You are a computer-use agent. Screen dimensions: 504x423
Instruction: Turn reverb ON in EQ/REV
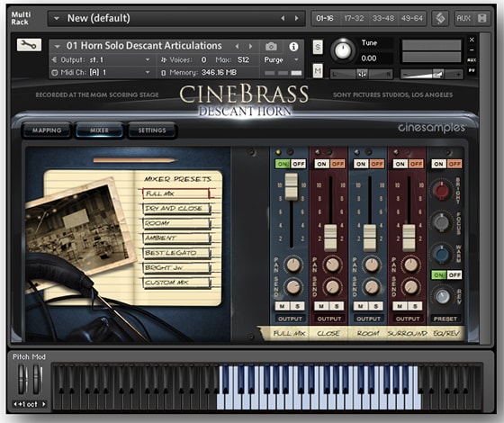[439, 274]
